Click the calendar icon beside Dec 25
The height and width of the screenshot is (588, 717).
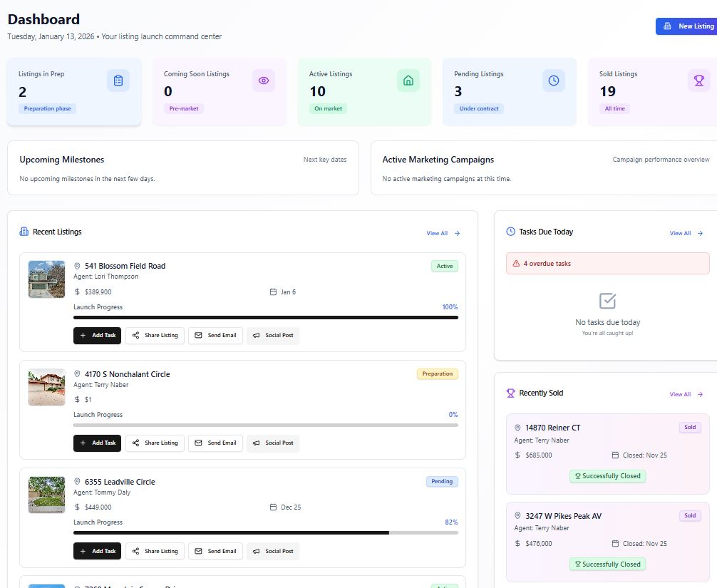[x=273, y=507]
